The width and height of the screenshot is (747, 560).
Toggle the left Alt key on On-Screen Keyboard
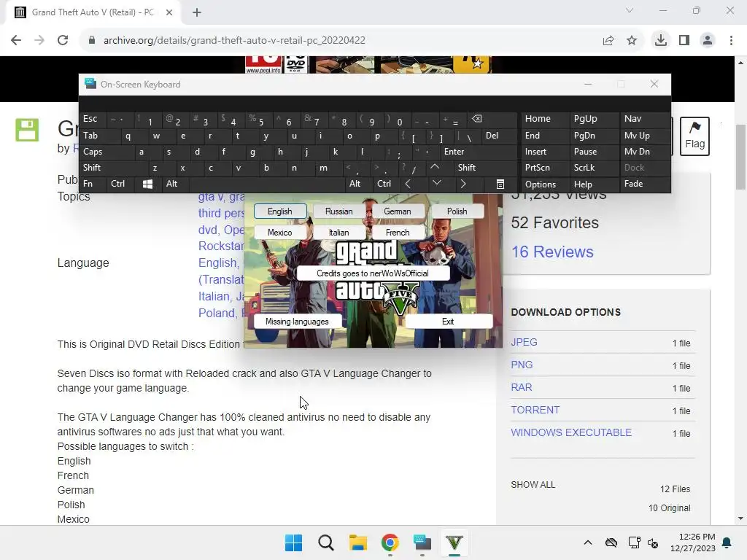click(x=175, y=184)
